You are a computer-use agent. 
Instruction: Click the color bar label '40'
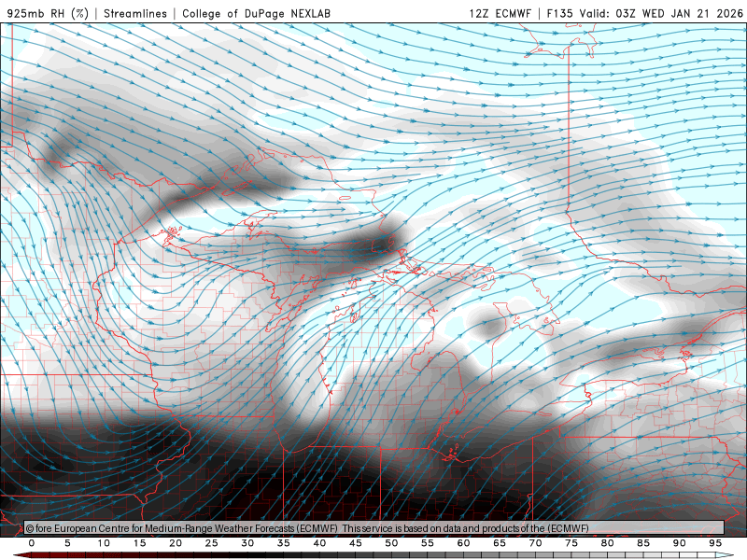(x=319, y=543)
